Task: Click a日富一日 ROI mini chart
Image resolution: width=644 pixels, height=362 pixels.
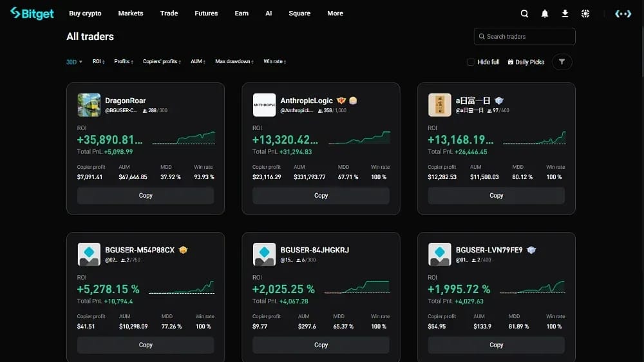Action: [534, 138]
